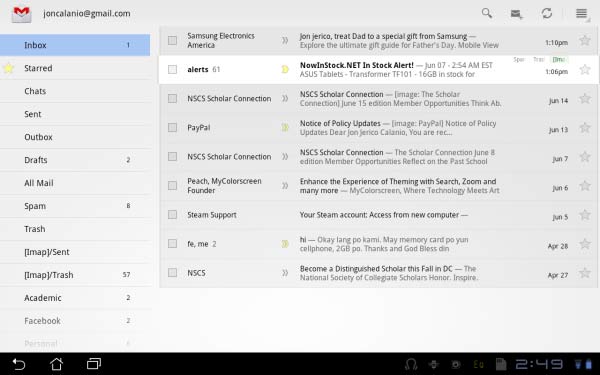Open recent apps button

click(x=94, y=364)
